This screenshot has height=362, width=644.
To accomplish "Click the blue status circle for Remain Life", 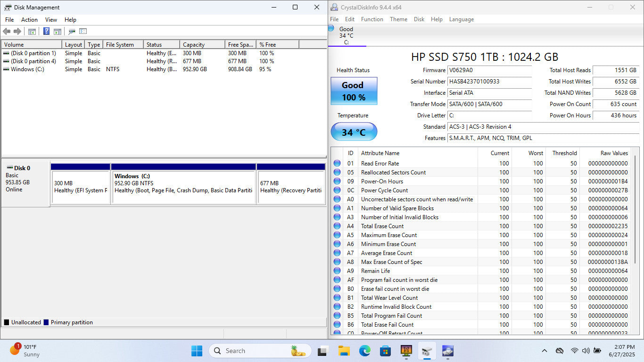I will (337, 271).
